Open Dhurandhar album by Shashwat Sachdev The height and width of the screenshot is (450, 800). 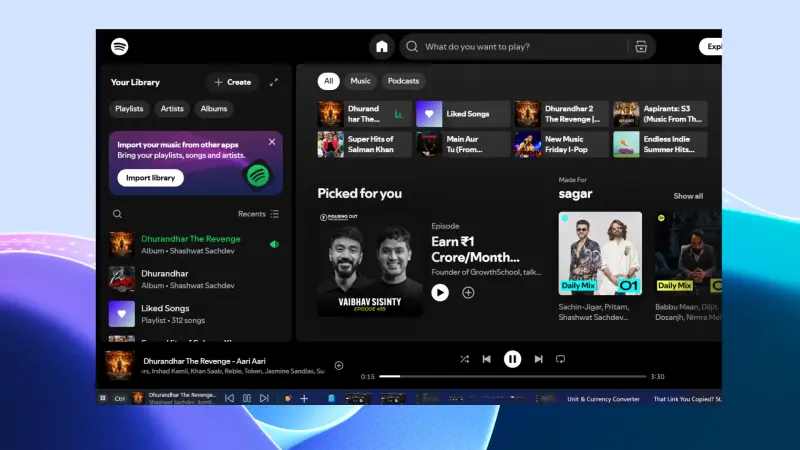click(195, 279)
